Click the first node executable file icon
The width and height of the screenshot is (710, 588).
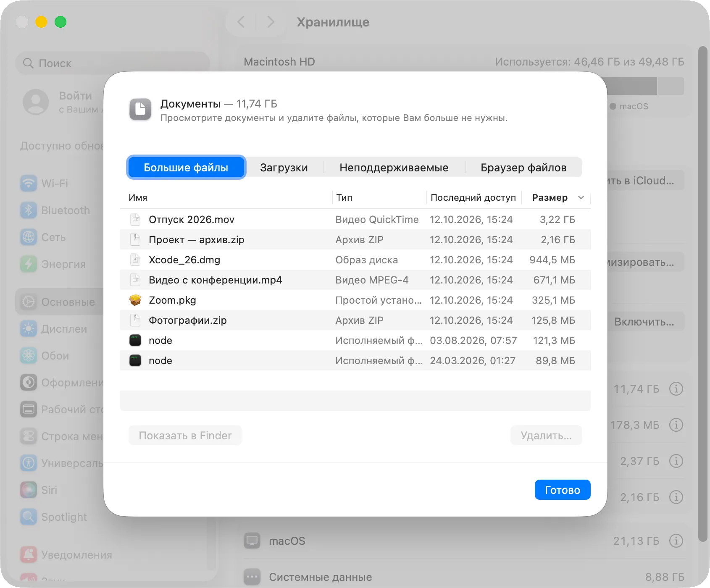(135, 340)
